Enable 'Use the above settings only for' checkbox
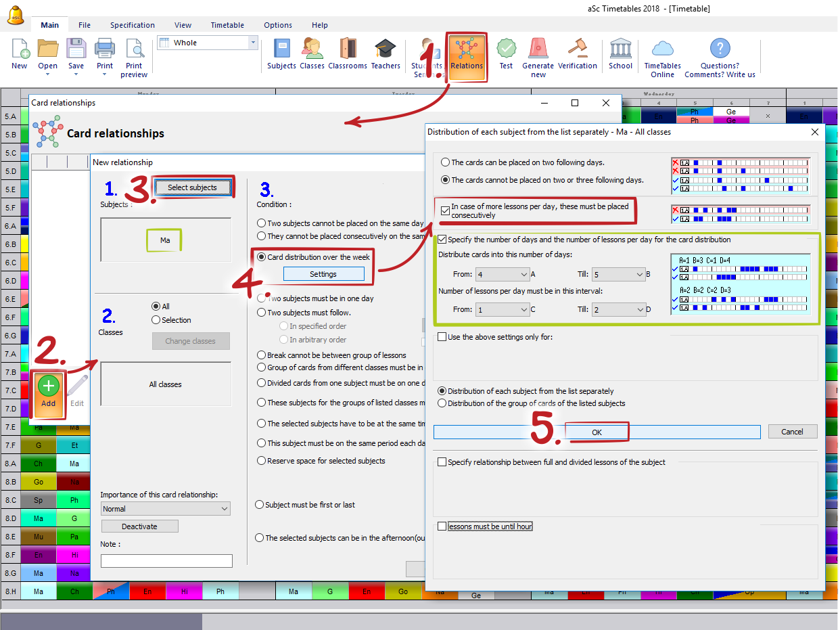Screen dimensions: 840x630 click(442, 337)
